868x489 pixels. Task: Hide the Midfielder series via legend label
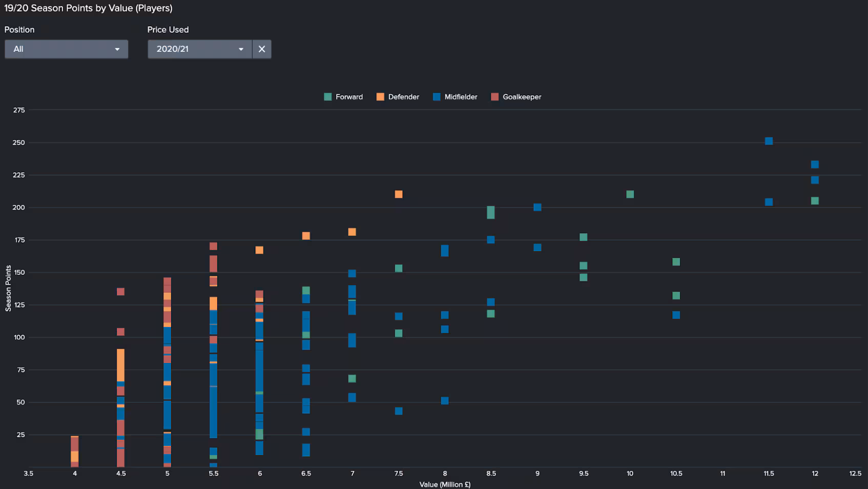[x=460, y=97]
